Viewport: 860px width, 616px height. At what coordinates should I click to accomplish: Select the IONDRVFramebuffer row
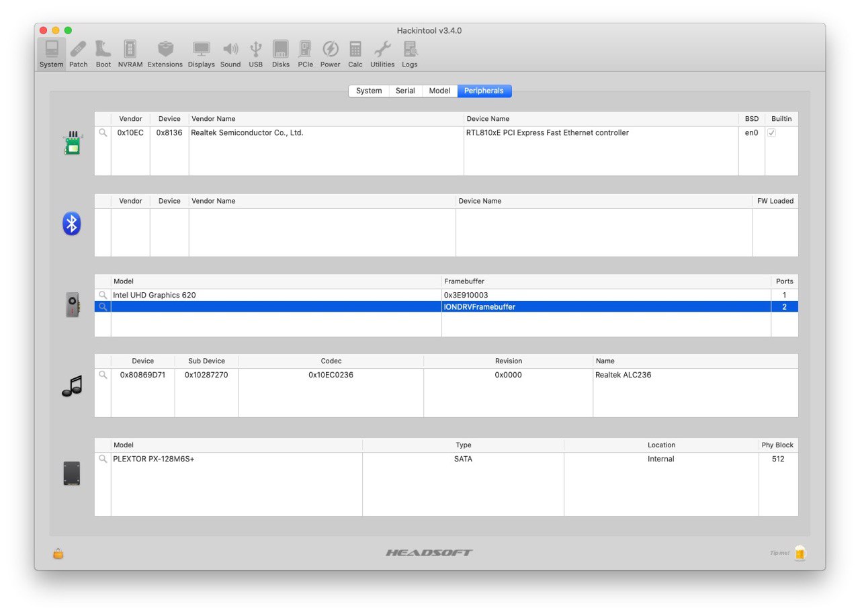click(x=446, y=307)
